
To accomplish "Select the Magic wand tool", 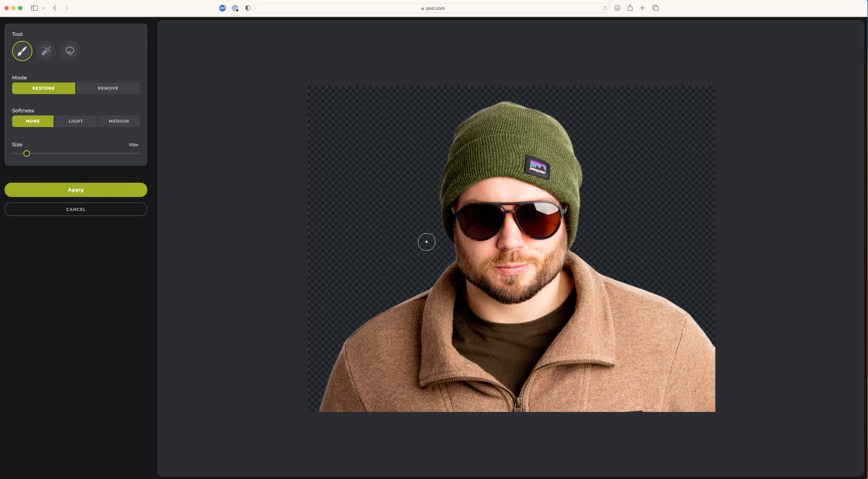I will tap(46, 51).
